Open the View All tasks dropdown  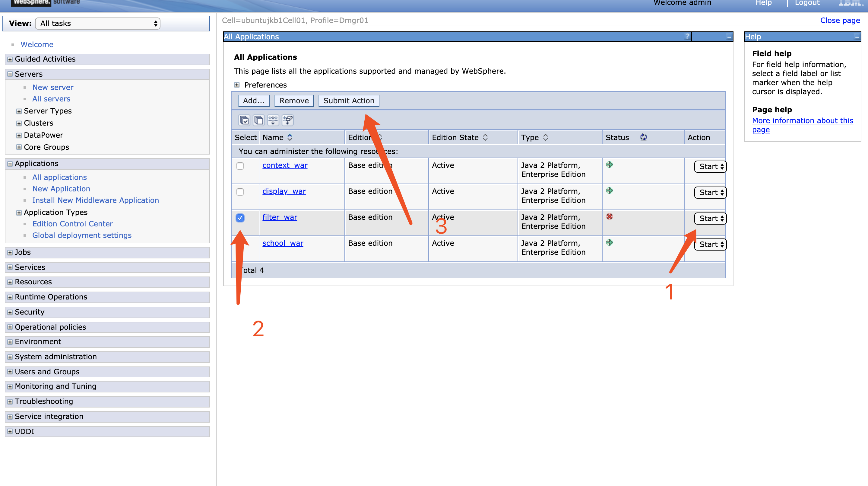tap(98, 24)
